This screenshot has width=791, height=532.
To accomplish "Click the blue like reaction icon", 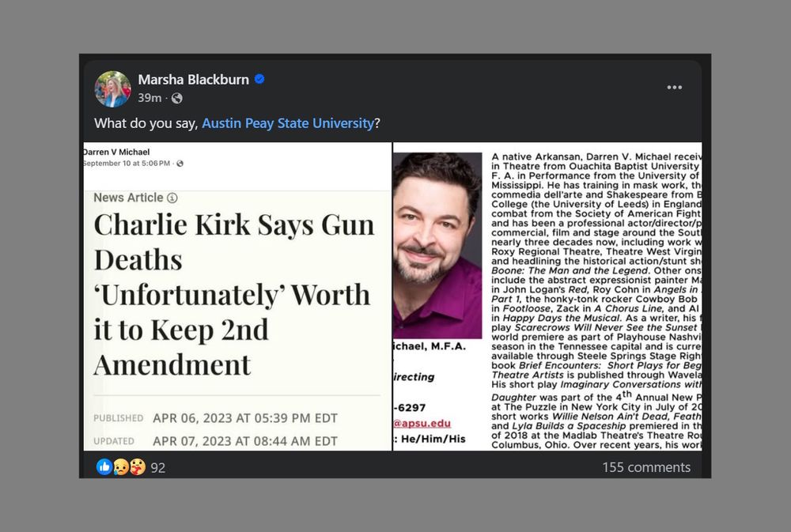I will 104,467.
